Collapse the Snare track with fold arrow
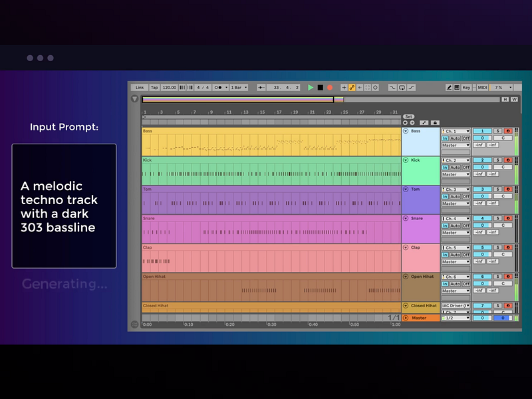Image resolution: width=532 pixels, height=399 pixels. [406, 219]
